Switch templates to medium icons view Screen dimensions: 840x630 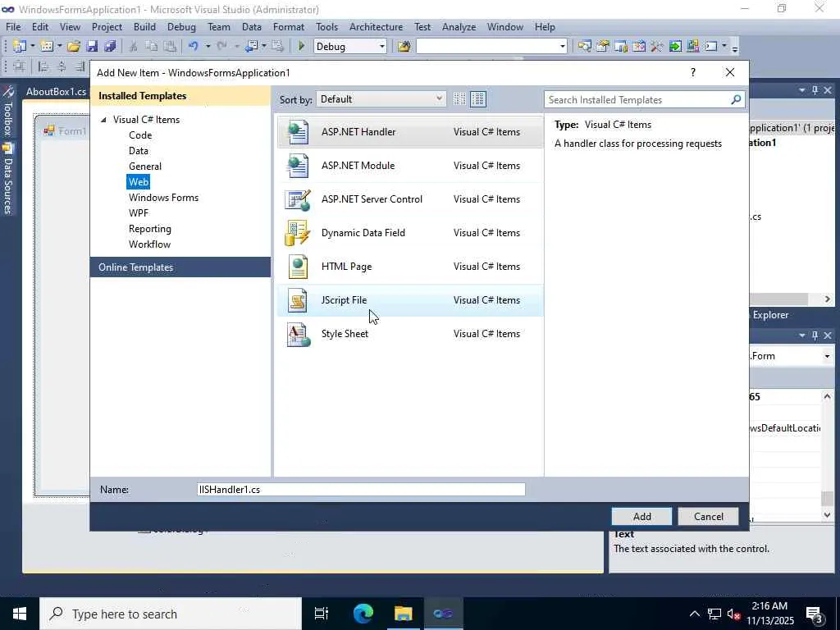point(478,98)
